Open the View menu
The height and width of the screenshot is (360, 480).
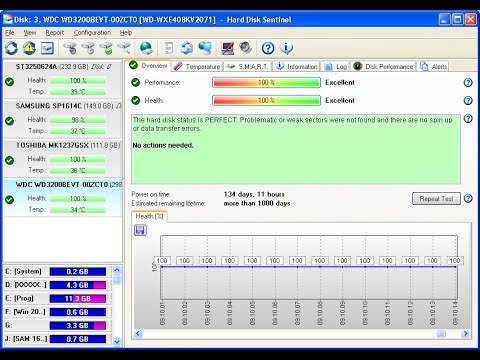(x=30, y=33)
